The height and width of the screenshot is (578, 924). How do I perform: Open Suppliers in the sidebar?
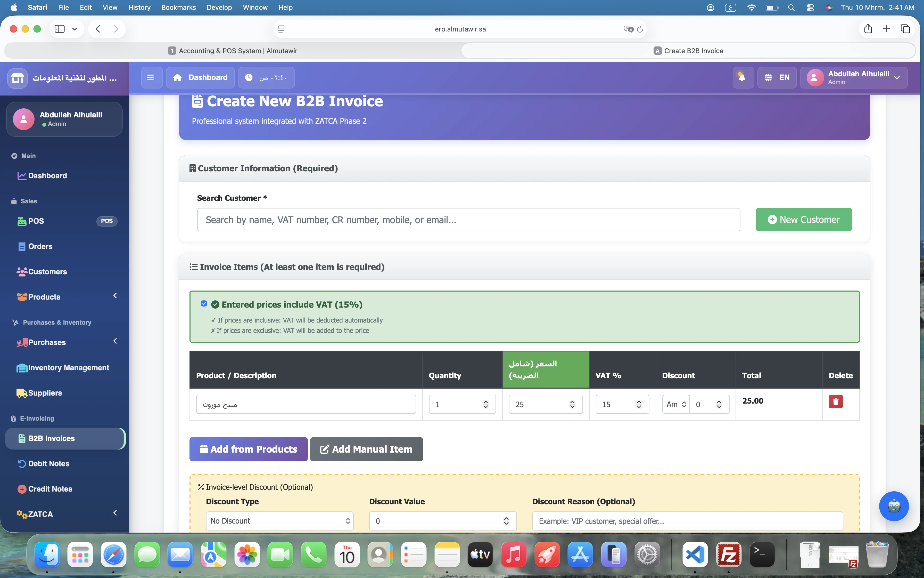coord(65,393)
